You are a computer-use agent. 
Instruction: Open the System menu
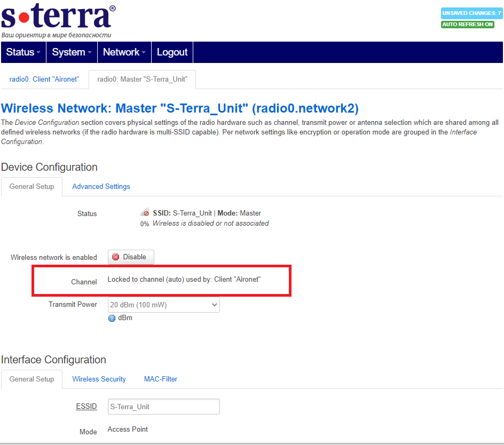(72, 52)
